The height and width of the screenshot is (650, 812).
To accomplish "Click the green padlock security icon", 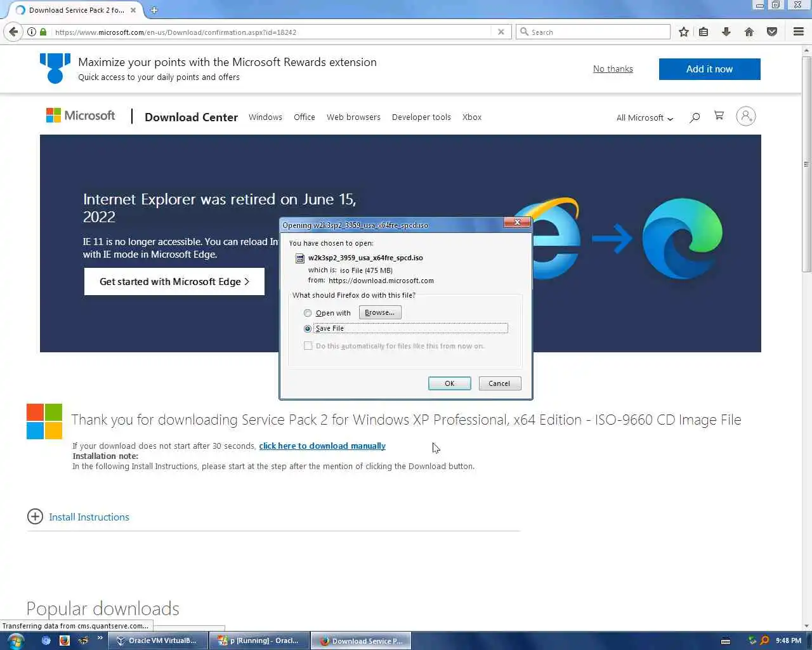I will click(x=43, y=32).
